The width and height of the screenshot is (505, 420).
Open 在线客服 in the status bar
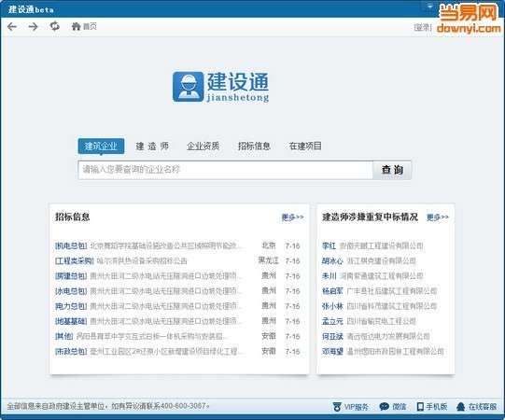(x=477, y=407)
